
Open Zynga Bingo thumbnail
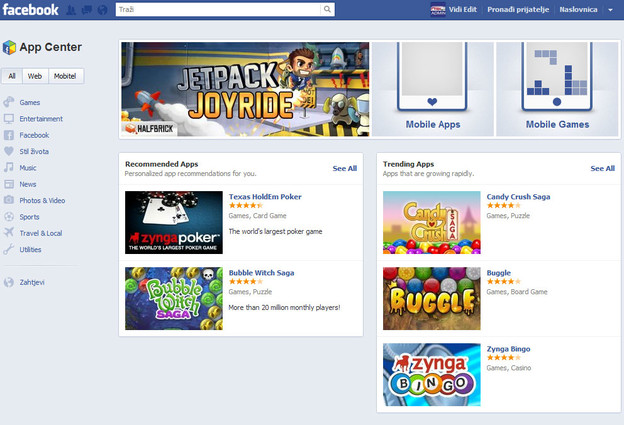[432, 374]
